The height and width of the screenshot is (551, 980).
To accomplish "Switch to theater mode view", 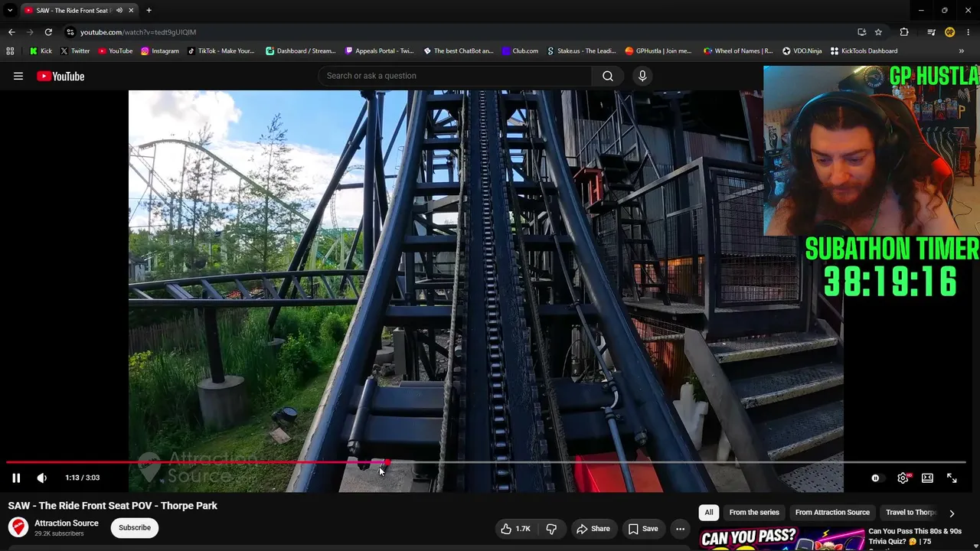I will click(927, 478).
